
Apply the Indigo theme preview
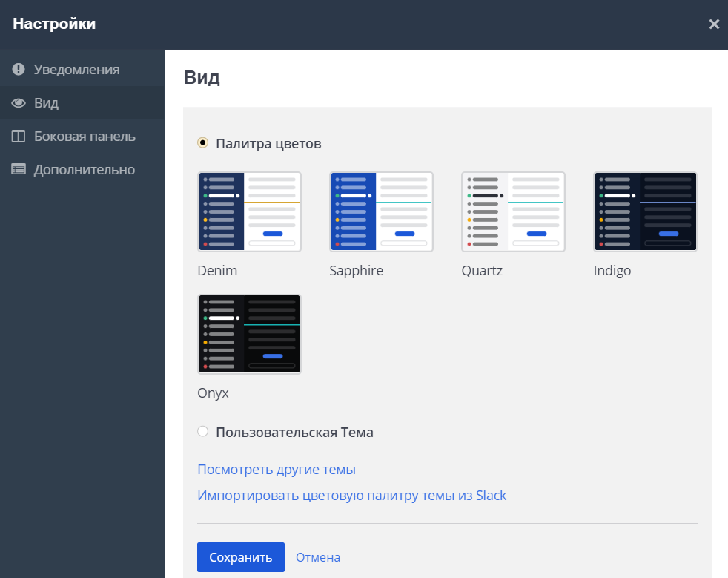(645, 211)
